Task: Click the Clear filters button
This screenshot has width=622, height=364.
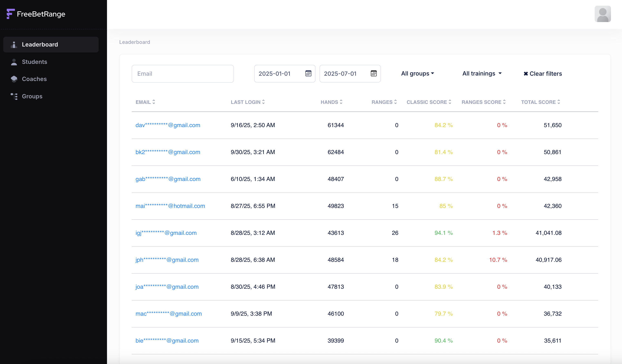Action: point(542,73)
